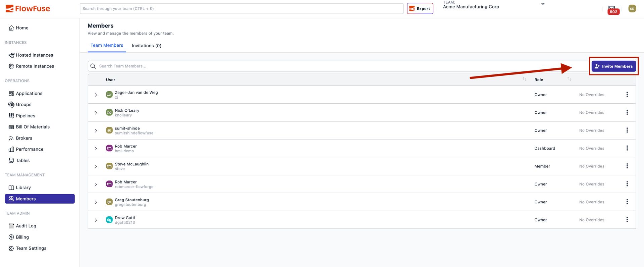
Task: Open Hosted Instances in the sidebar
Action: click(x=34, y=55)
